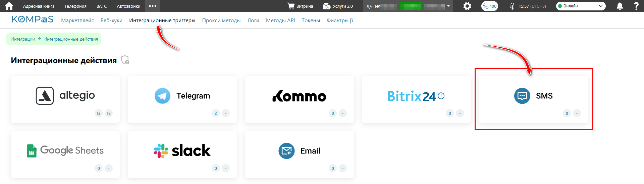Click the SMS dash badge

tap(577, 113)
